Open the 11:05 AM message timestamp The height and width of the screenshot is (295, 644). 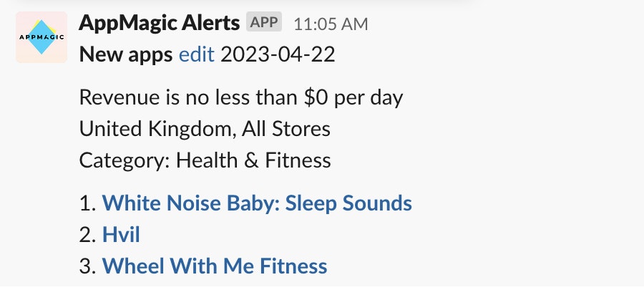click(x=331, y=24)
